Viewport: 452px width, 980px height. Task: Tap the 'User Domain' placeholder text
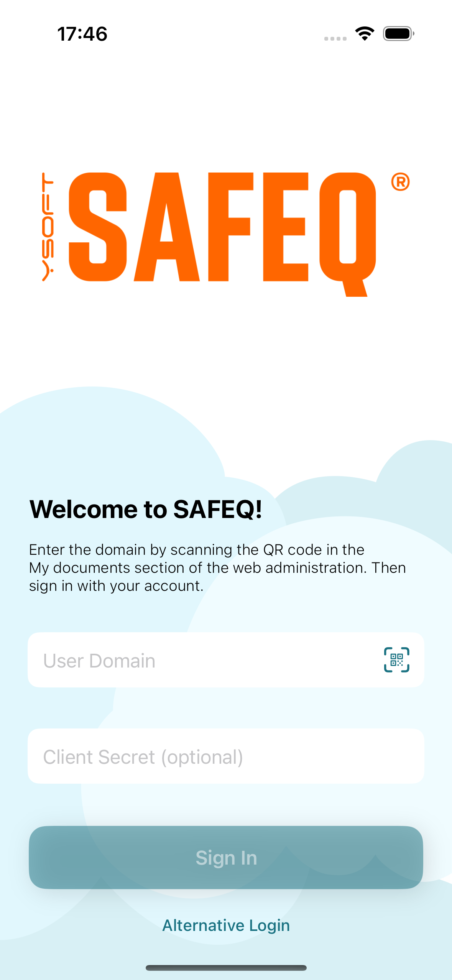99,661
